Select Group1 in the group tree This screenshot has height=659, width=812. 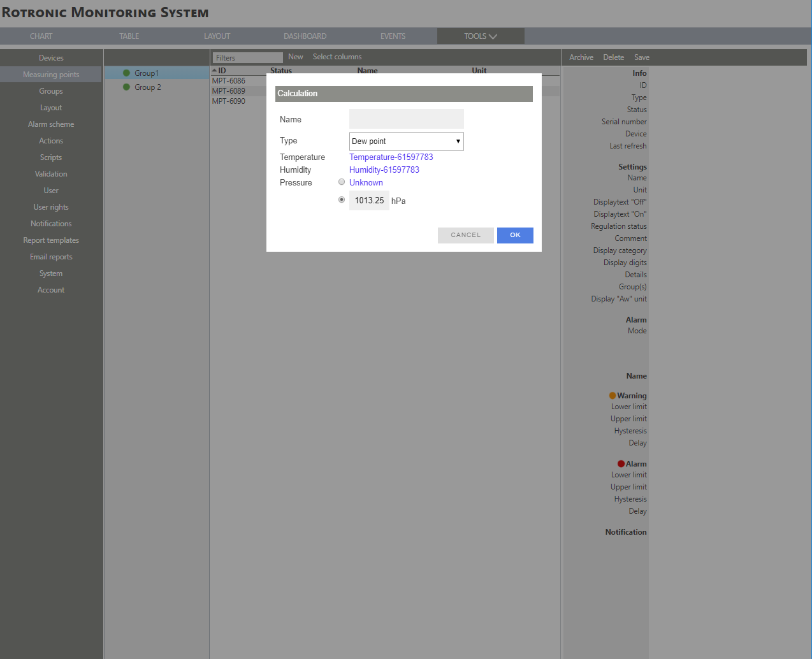pos(147,73)
